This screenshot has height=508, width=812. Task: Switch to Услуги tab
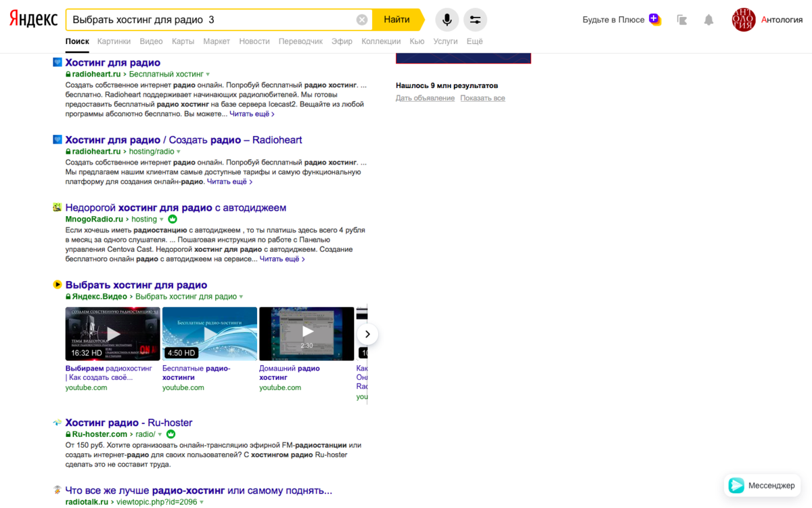point(445,41)
